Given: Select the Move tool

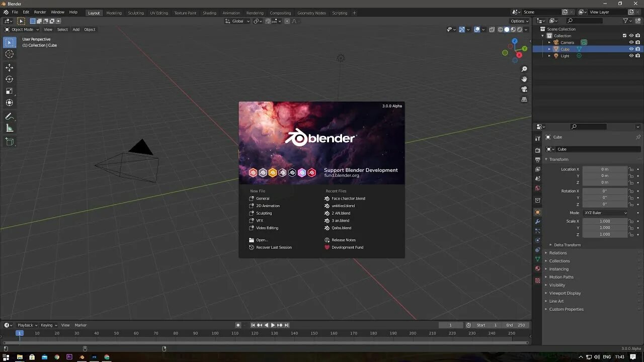Looking at the screenshot, I should (10, 67).
